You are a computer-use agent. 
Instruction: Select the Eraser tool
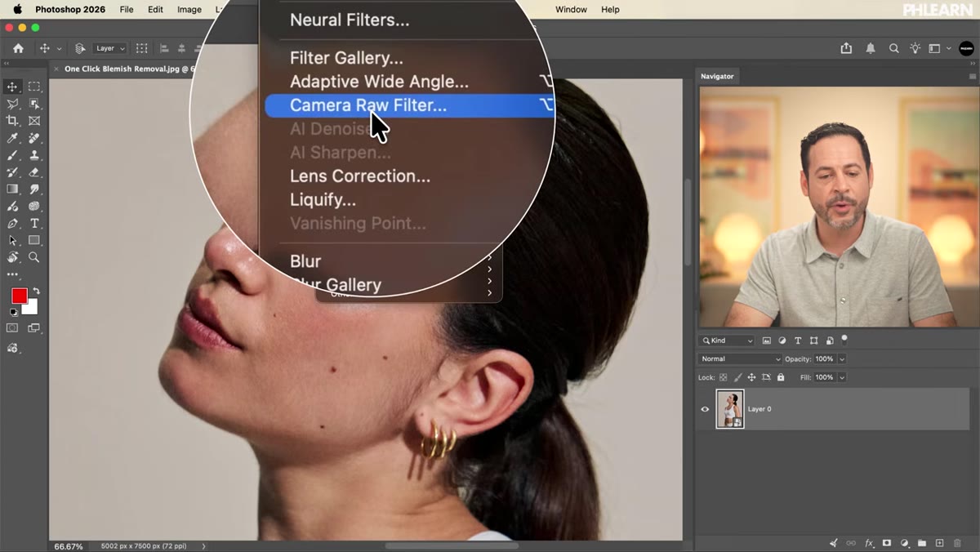click(x=34, y=172)
